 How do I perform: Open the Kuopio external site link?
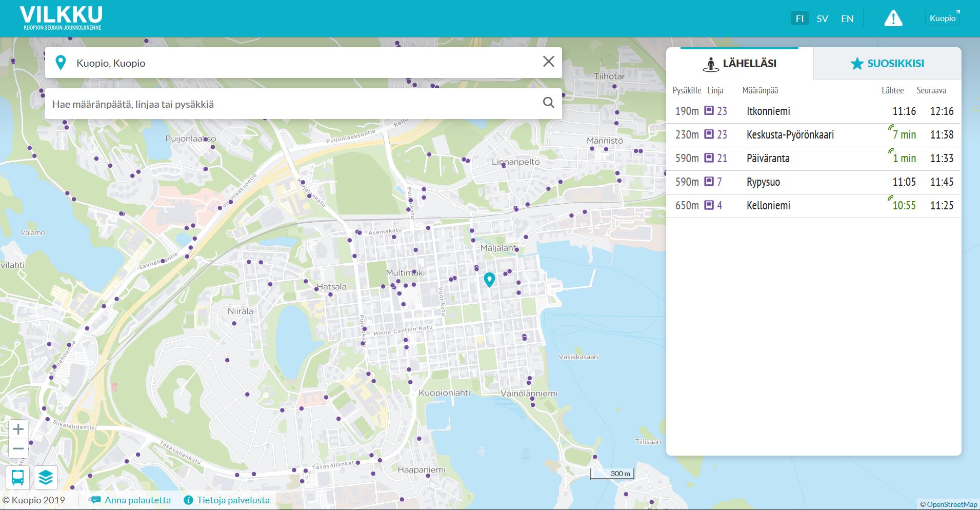pyautogui.click(x=944, y=18)
